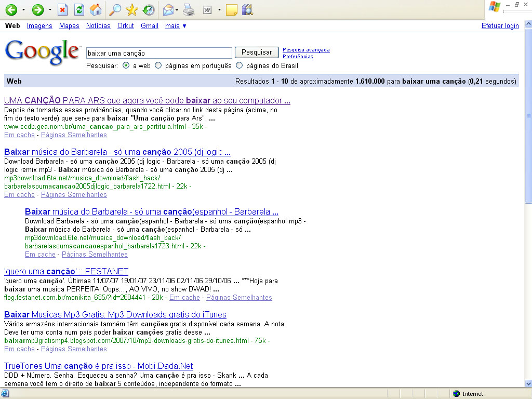
Task: Switch to the Imagens tab
Action: point(39,25)
